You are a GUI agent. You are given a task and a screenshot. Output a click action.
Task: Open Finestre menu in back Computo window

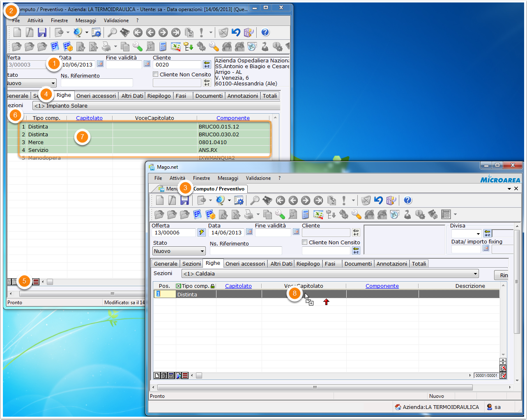coord(60,21)
